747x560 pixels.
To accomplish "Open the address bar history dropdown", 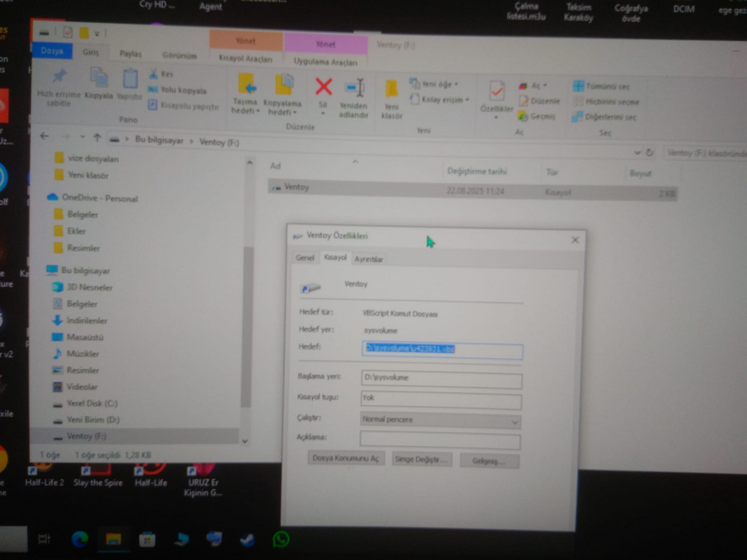I will 638,152.
